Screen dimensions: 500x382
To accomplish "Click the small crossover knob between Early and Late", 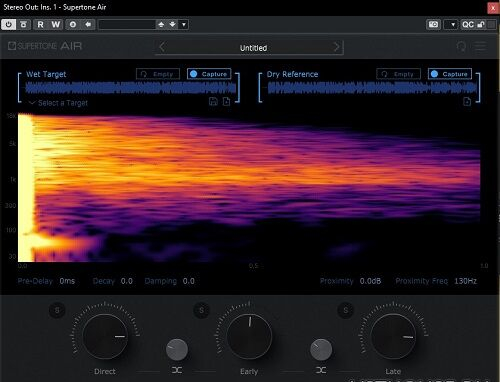I will click(x=321, y=350).
